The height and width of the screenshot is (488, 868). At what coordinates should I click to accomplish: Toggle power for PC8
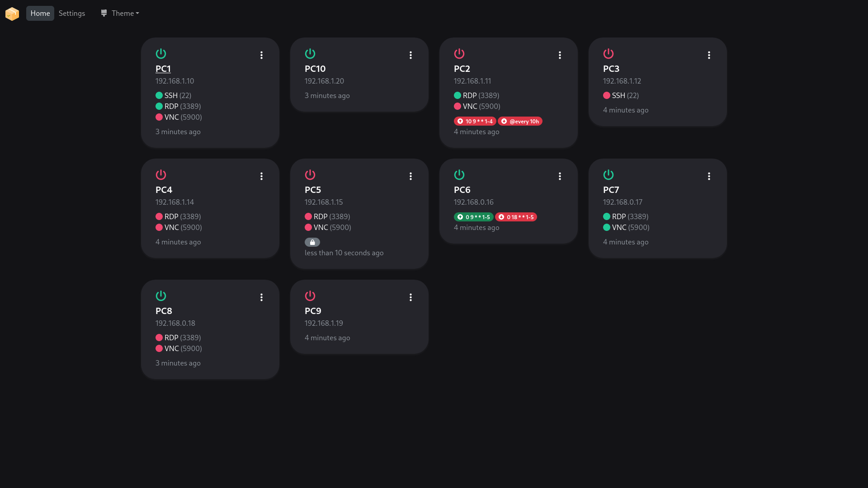(161, 296)
